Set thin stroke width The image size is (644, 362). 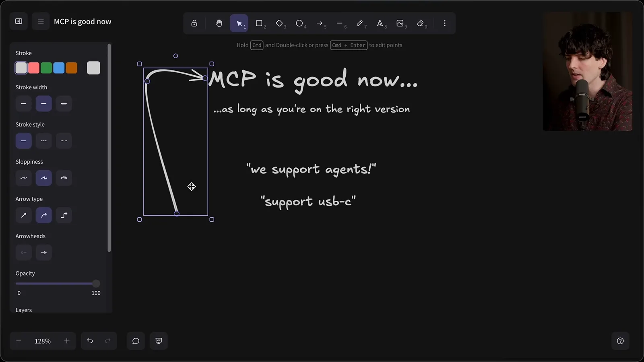click(x=24, y=104)
